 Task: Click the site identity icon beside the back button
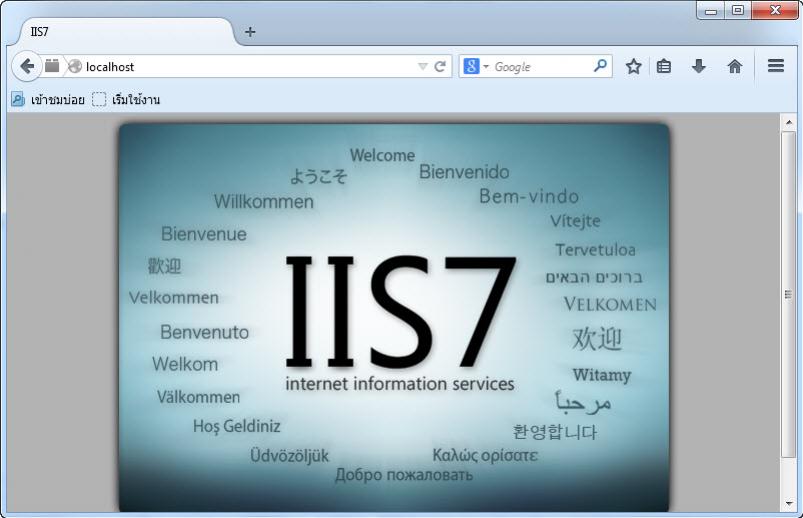(52, 66)
